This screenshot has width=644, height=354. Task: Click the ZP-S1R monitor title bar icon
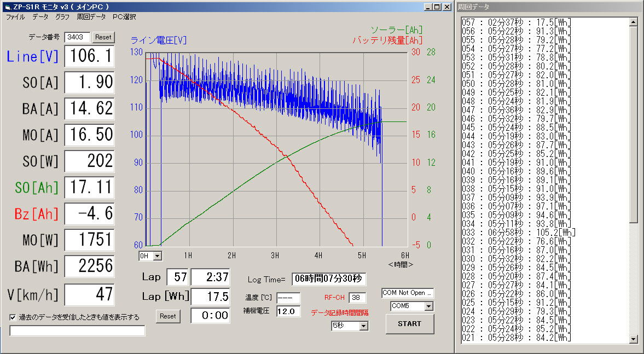[7, 7]
